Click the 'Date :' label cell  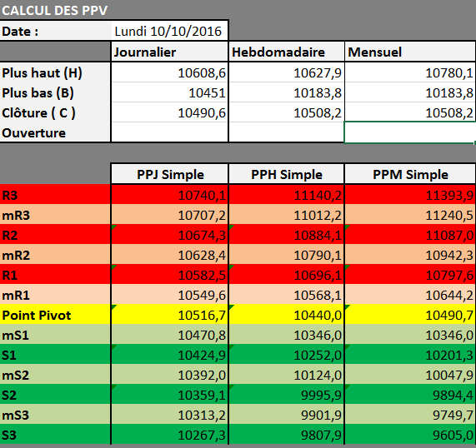tap(56, 31)
